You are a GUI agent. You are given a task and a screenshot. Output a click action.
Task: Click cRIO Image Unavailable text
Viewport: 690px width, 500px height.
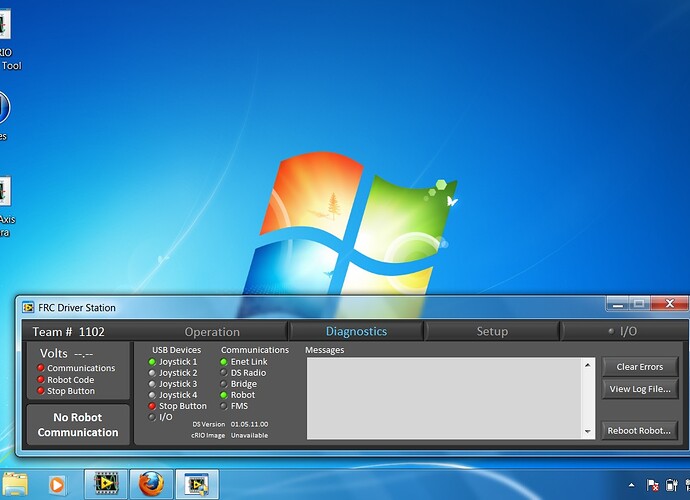coord(229,435)
